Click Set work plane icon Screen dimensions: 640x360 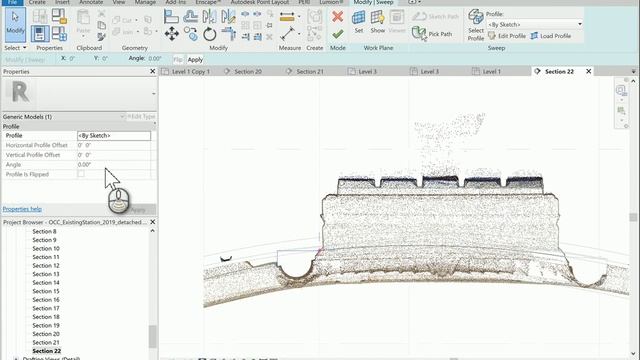[359, 21]
